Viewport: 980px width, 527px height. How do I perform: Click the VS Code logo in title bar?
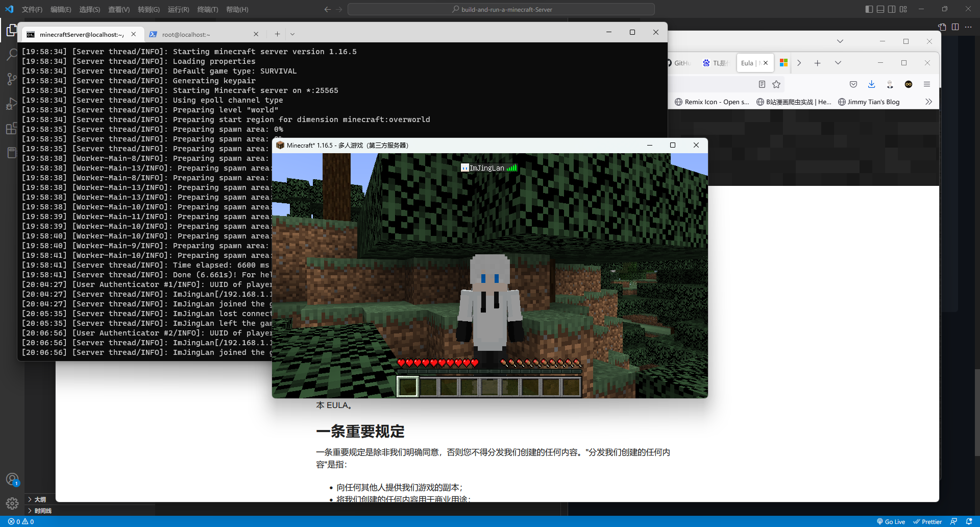[x=9, y=9]
